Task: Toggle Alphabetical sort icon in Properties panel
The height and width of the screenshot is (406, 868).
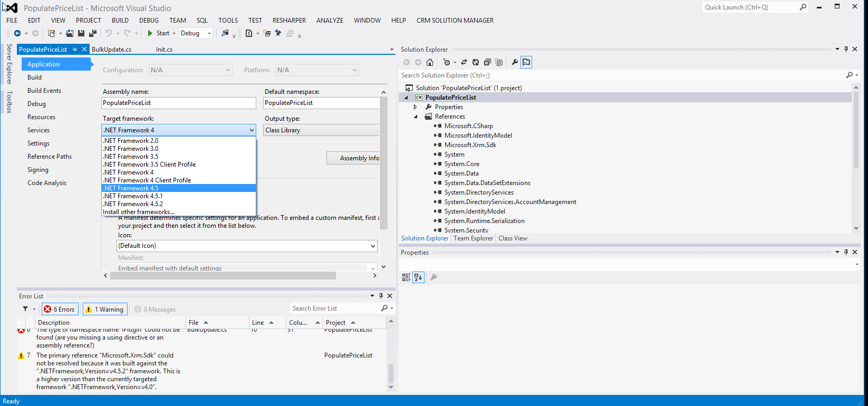Action: 418,277
